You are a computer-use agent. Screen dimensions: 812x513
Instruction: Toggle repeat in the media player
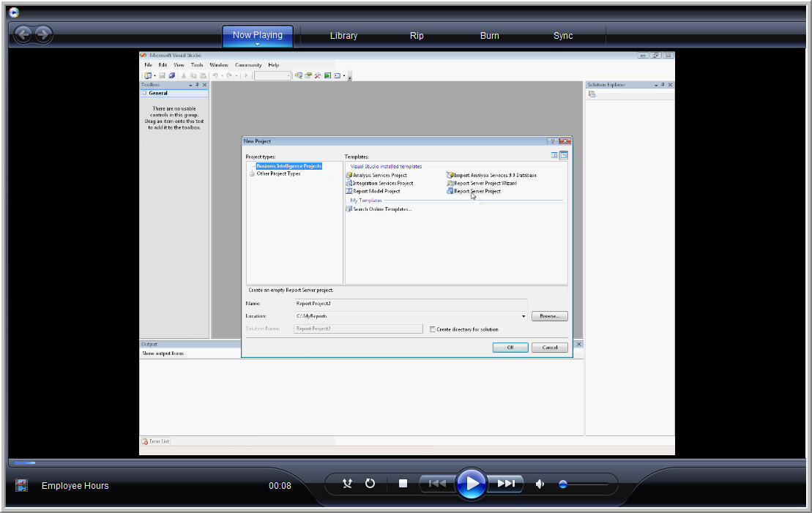click(370, 484)
